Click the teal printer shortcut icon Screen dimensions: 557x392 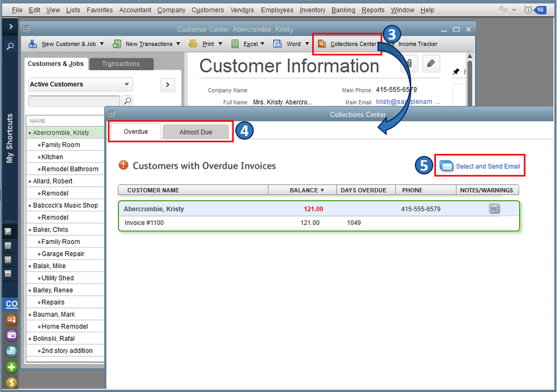click(11, 351)
